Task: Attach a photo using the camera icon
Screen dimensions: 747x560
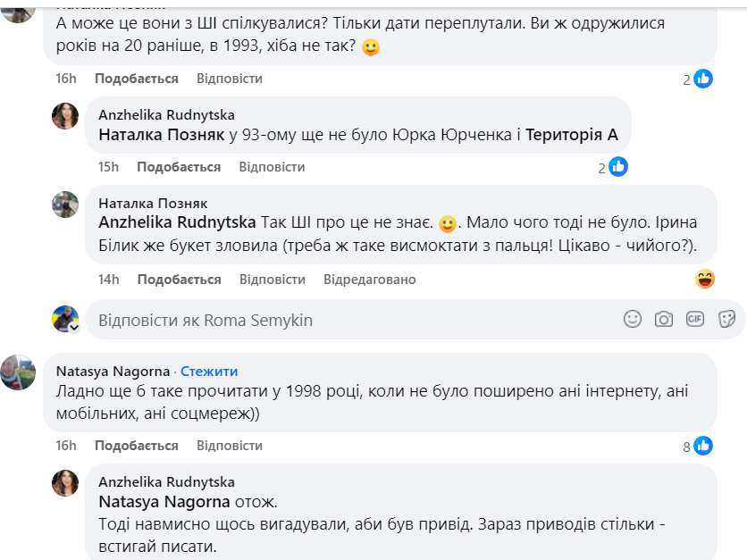Action: (x=664, y=319)
